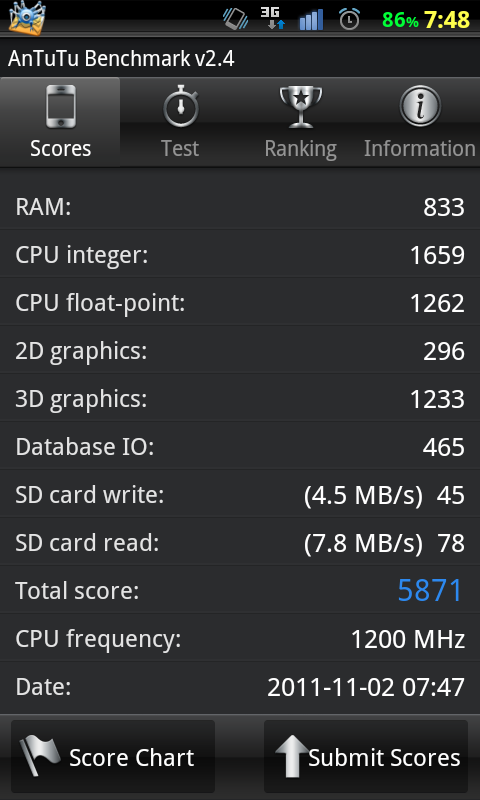This screenshot has height=800, width=480.
Task: Tap the RAM score row
Action: (x=240, y=207)
